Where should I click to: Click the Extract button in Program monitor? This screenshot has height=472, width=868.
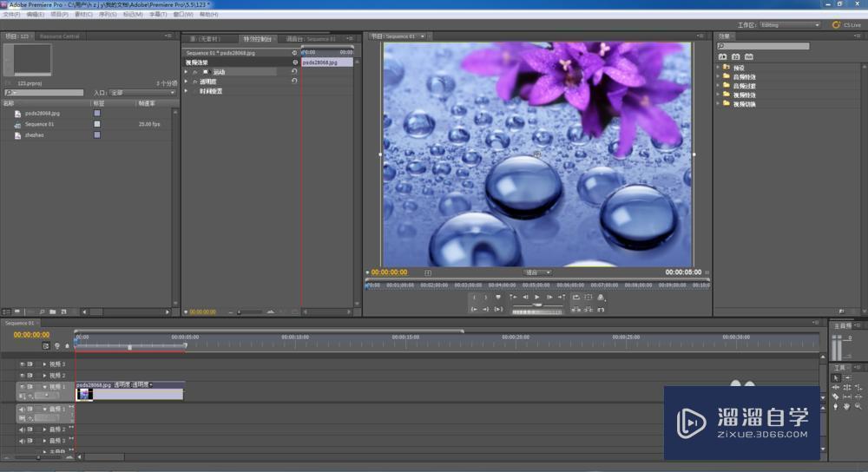pos(588,310)
